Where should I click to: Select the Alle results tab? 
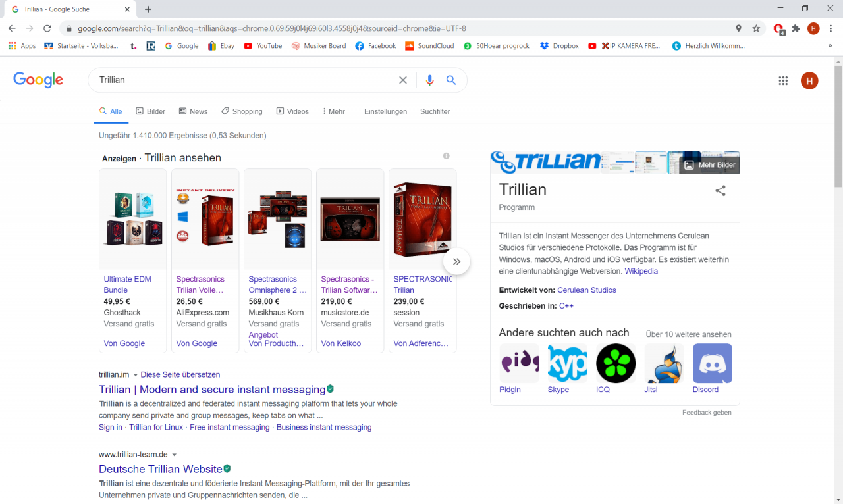[111, 111]
